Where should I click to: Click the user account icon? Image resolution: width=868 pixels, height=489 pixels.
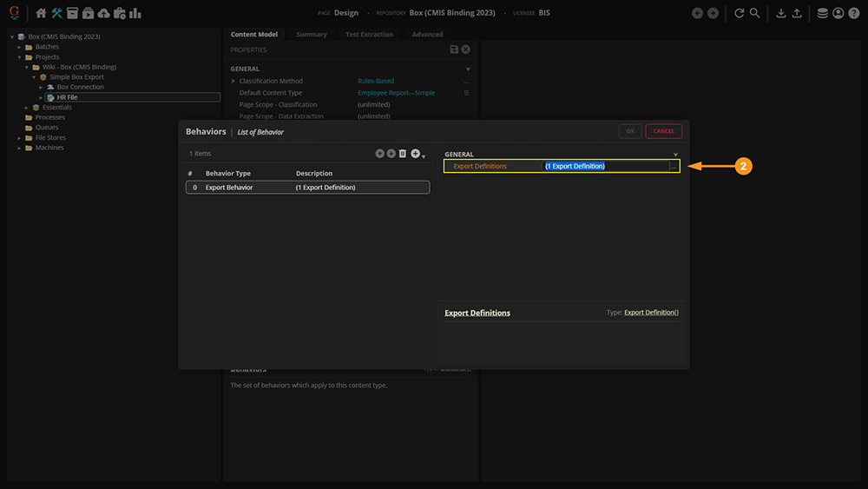click(838, 13)
